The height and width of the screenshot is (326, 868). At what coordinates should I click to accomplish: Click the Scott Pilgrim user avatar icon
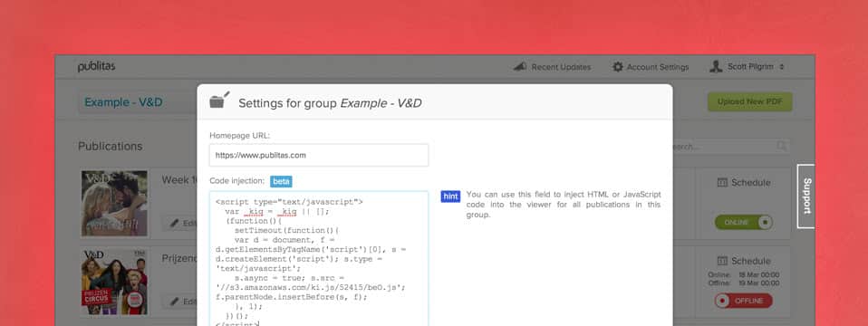pyautogui.click(x=716, y=66)
